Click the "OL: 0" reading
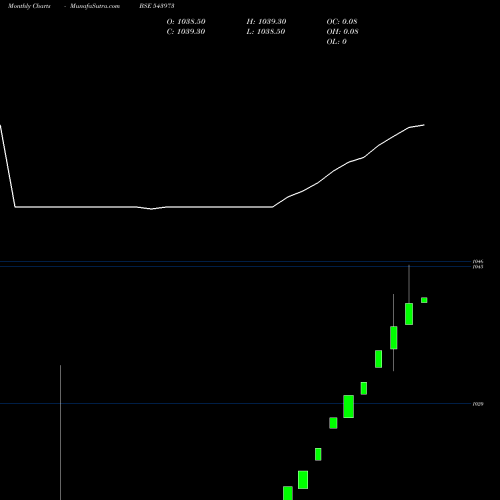Viewport: 500px width, 500px height. 337,42
